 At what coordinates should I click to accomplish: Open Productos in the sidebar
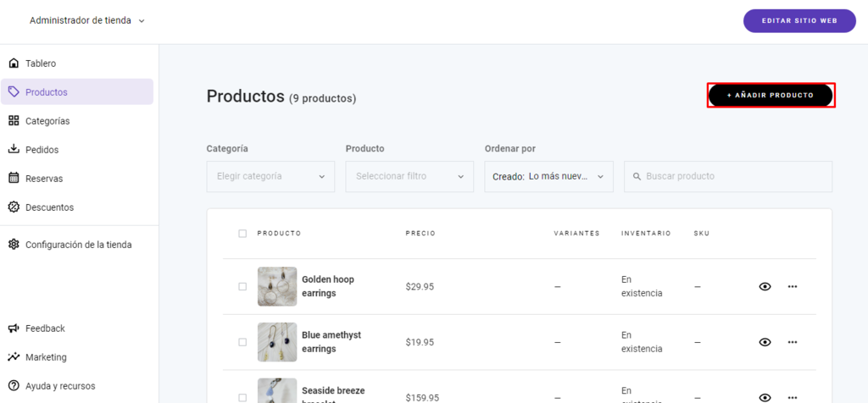77,91
